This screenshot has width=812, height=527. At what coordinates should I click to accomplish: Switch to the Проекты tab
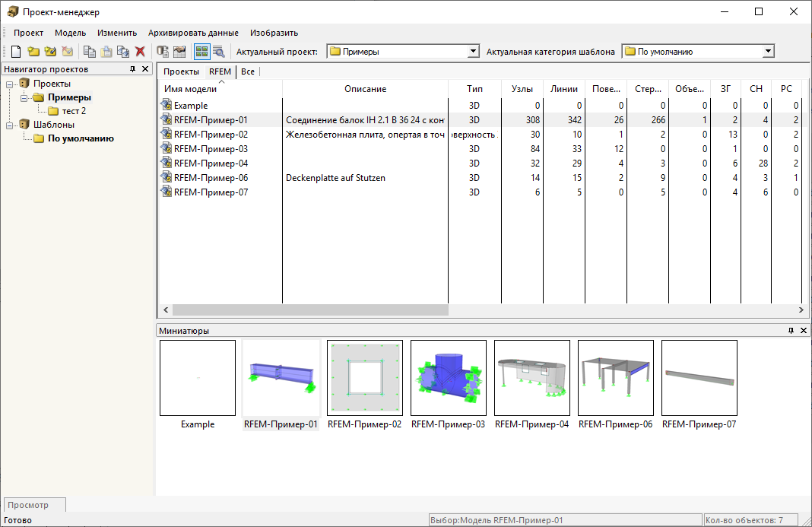[181, 71]
